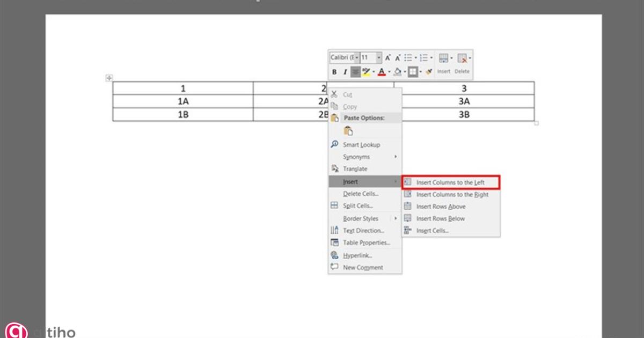Apply the red font color swatch
The height and width of the screenshot is (338, 644).
click(x=381, y=72)
